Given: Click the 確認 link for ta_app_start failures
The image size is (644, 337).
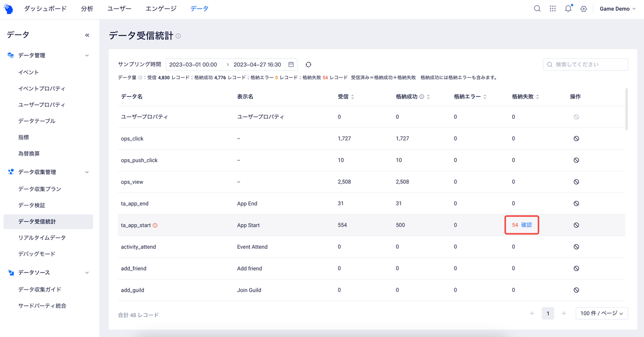Looking at the screenshot, I should point(526,225).
